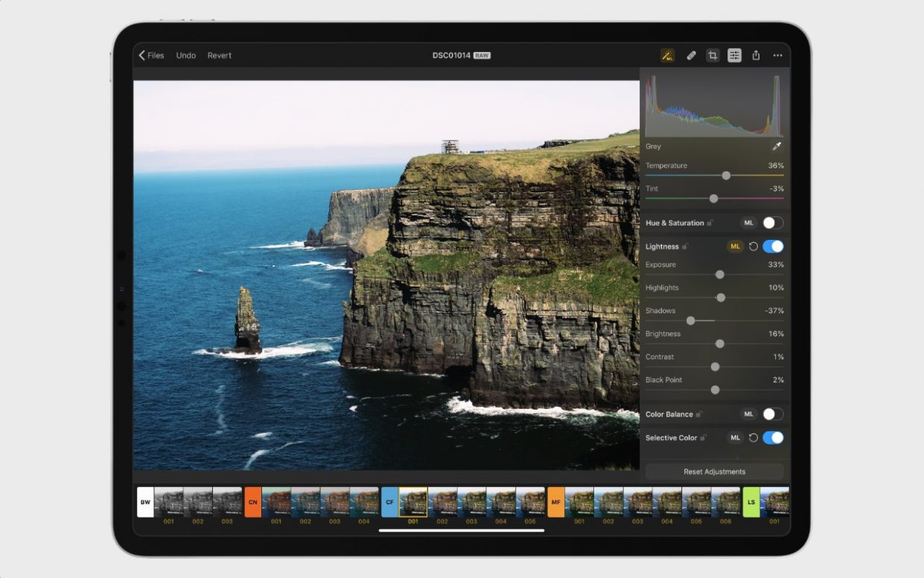This screenshot has height=578, width=924.
Task: Click Revert in the top bar
Action: (x=219, y=55)
